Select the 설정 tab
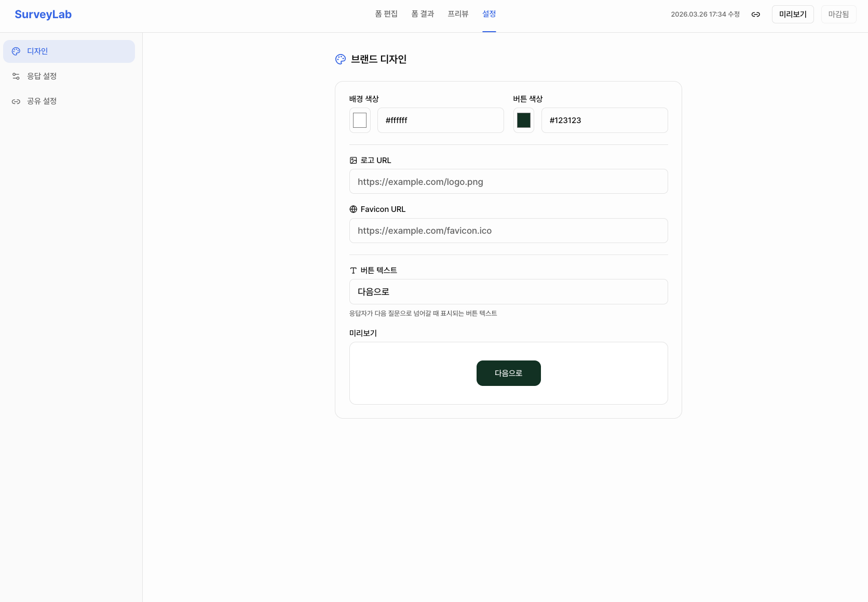Image resolution: width=868 pixels, height=602 pixels. (x=489, y=14)
